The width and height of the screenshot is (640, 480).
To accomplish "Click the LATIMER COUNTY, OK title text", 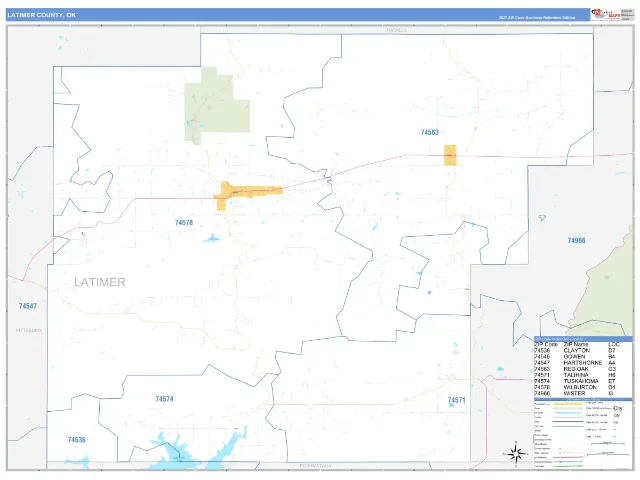I will coord(41,15).
